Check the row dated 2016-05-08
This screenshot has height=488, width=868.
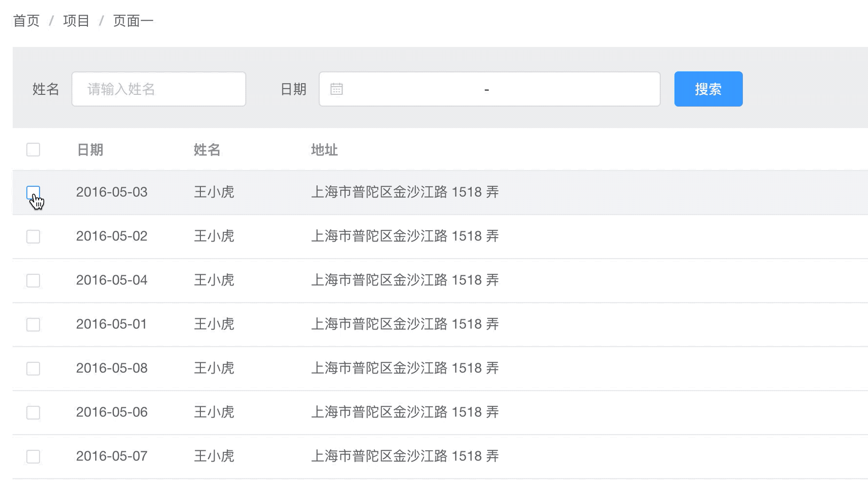[x=33, y=369]
